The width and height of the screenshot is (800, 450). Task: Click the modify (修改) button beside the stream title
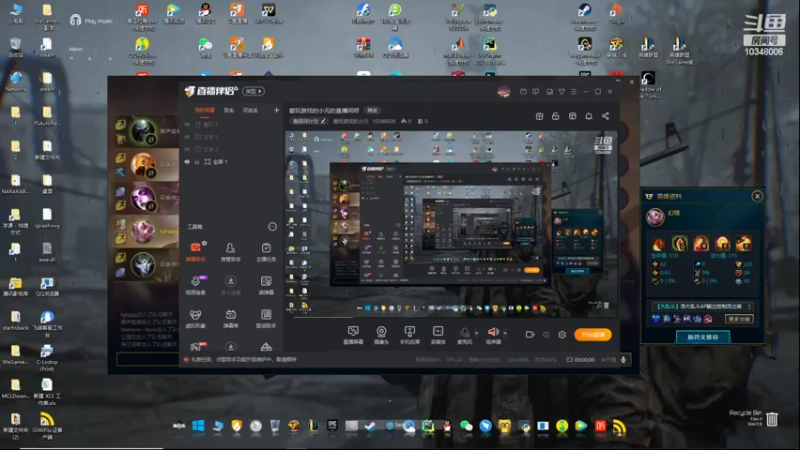(373, 110)
